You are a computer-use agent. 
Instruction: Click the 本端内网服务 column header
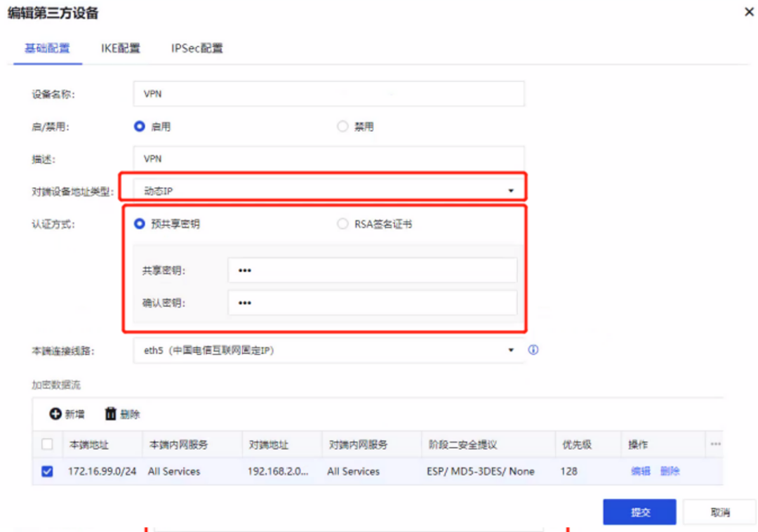coord(178,444)
